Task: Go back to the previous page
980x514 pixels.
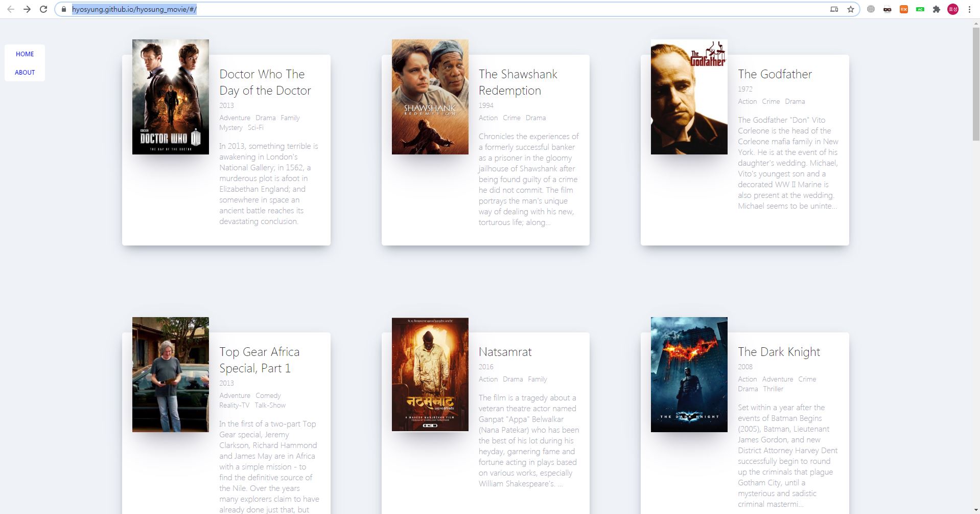Action: click(x=11, y=9)
